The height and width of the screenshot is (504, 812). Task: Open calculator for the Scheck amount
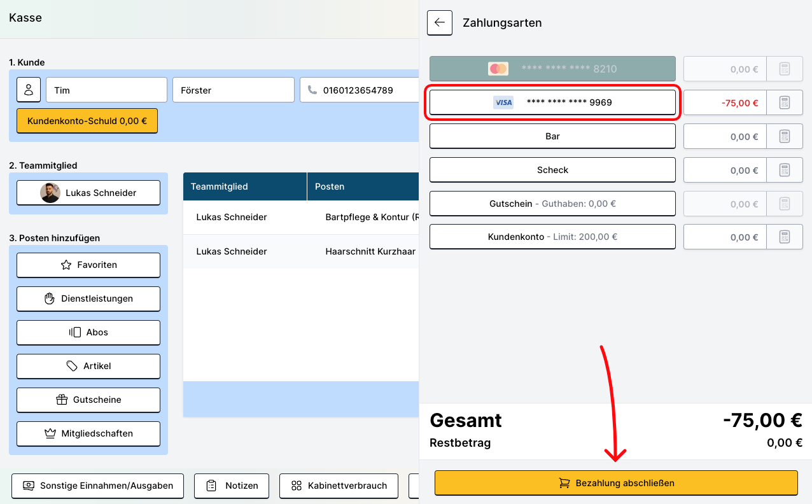pyautogui.click(x=784, y=170)
